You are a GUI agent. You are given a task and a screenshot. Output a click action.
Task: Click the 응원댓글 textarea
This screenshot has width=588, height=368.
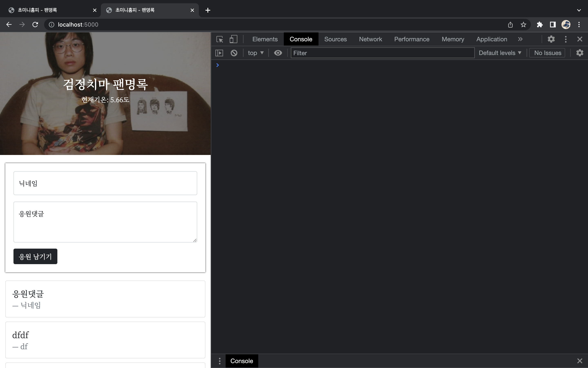(105, 222)
